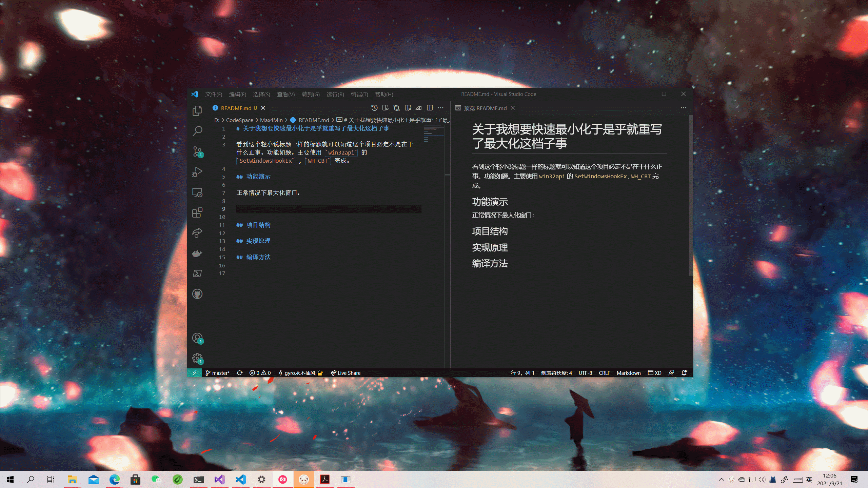Open the Remote Explorer view
This screenshot has width=868, height=488.
pos(197,192)
